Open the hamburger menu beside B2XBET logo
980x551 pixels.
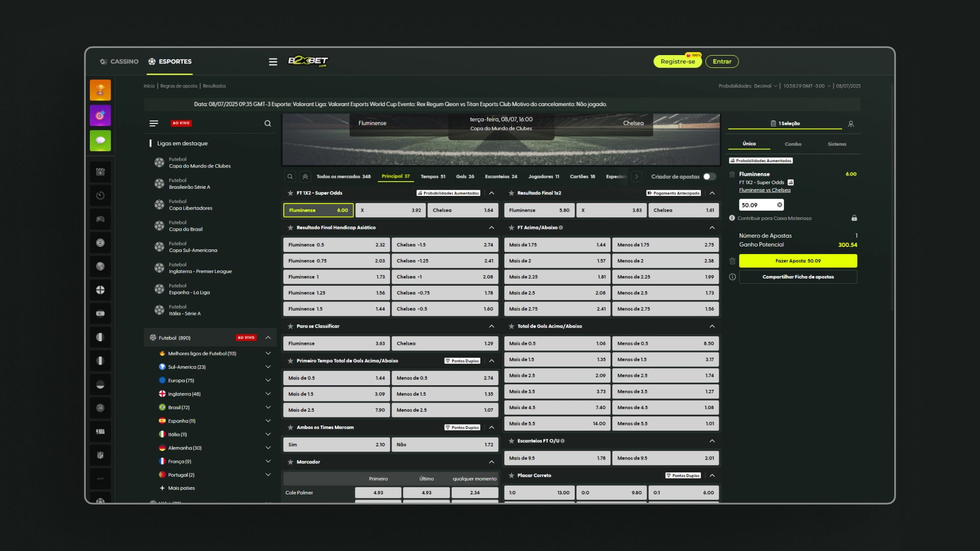point(273,62)
